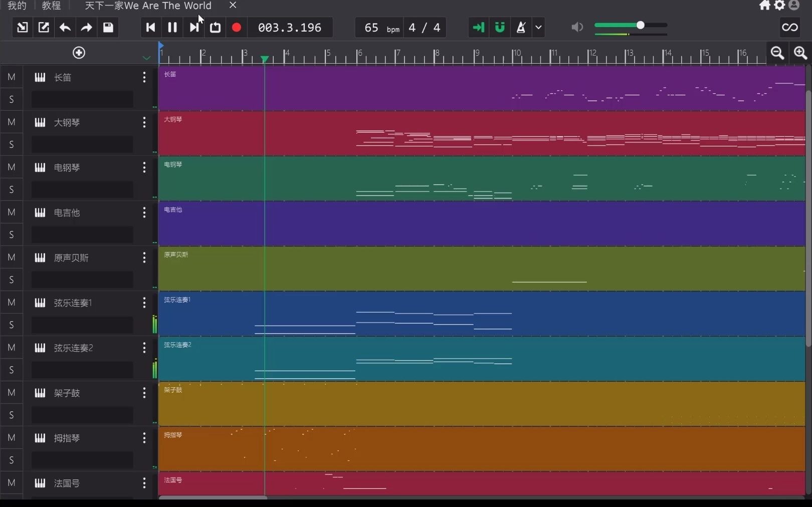Start recording with the red record button
This screenshot has height=507, width=812.
click(237, 28)
